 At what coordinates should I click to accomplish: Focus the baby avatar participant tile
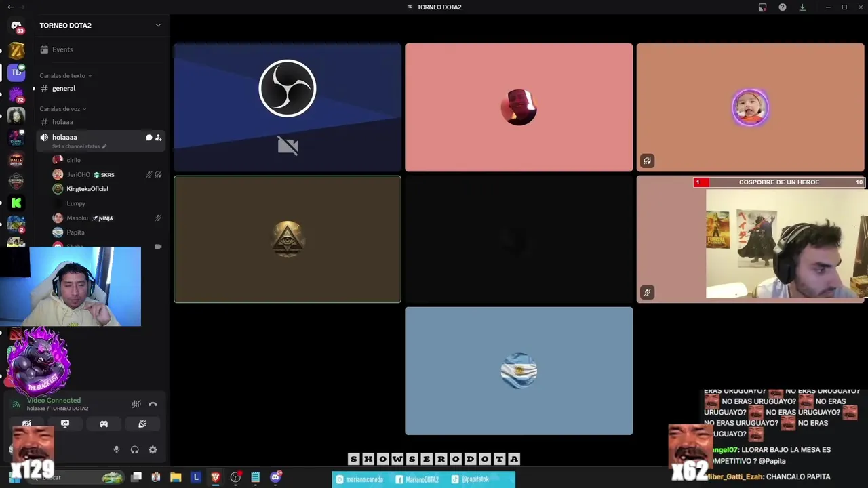(x=750, y=107)
